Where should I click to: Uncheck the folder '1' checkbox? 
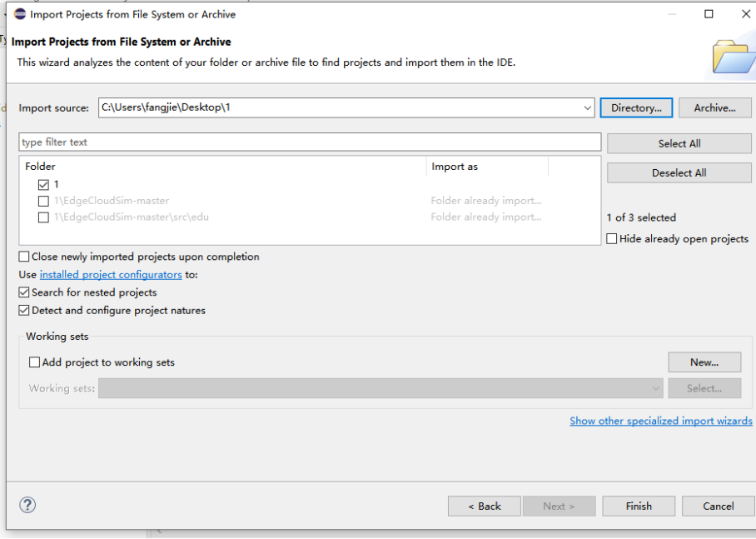tap(44, 184)
